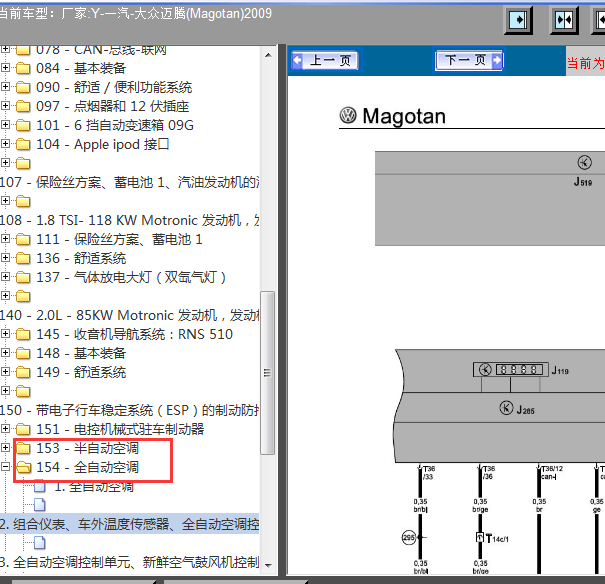The height and width of the screenshot is (584, 605).
Task: Expand the 151 电控机械式驻车制动器 folder
Action: (x=5, y=429)
